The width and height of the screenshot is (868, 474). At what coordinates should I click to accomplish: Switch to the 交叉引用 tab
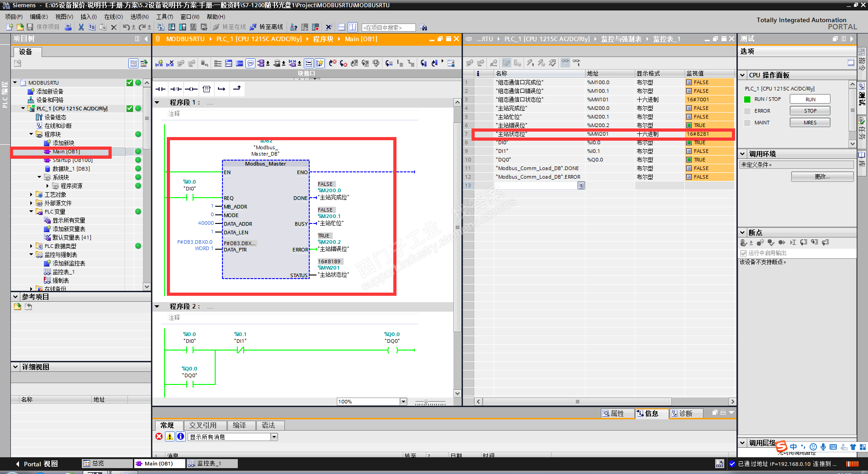[203, 425]
